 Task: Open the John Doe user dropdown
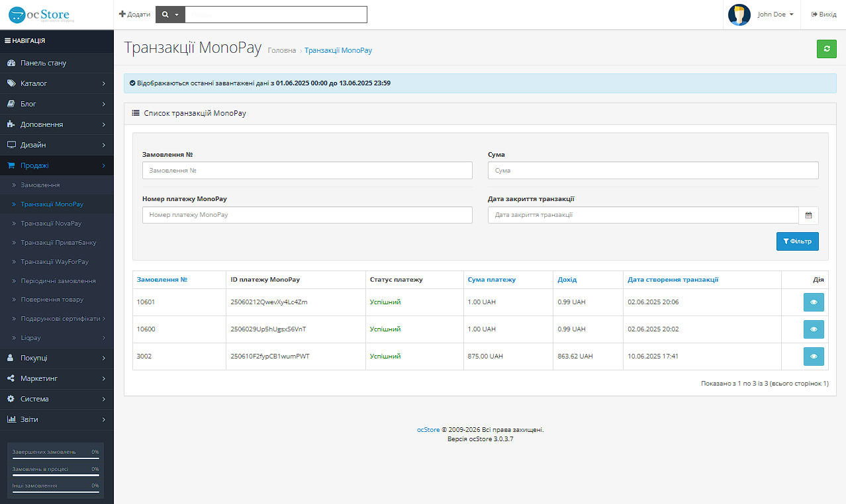click(x=775, y=15)
